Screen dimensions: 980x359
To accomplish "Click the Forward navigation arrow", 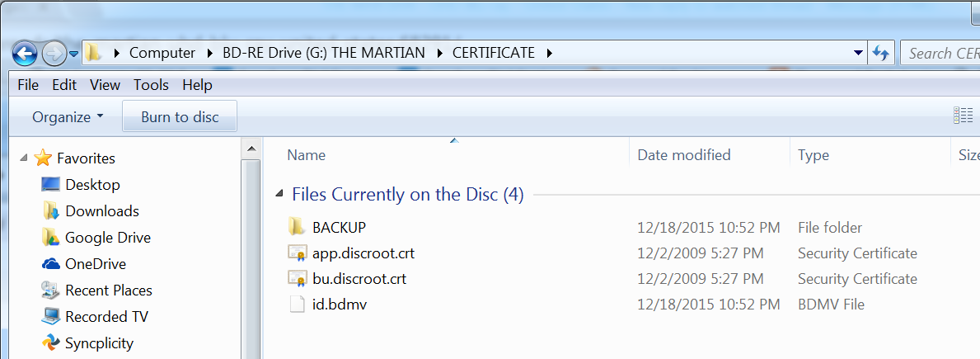I will pyautogui.click(x=54, y=54).
